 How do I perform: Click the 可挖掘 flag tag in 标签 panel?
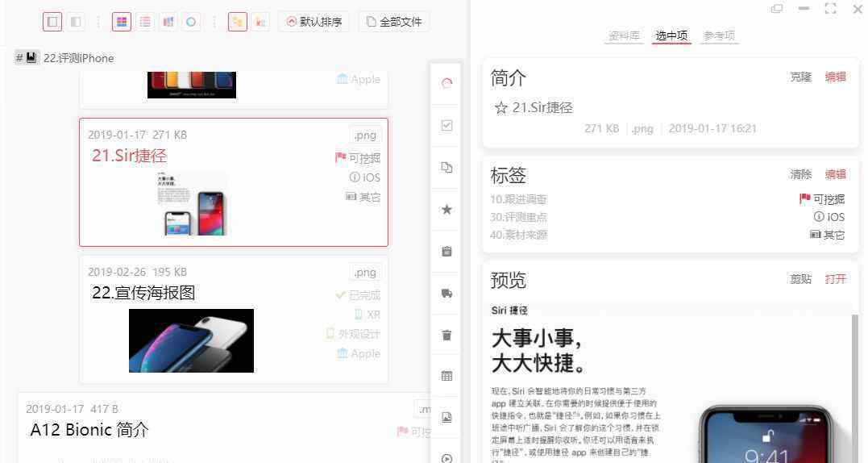click(822, 199)
